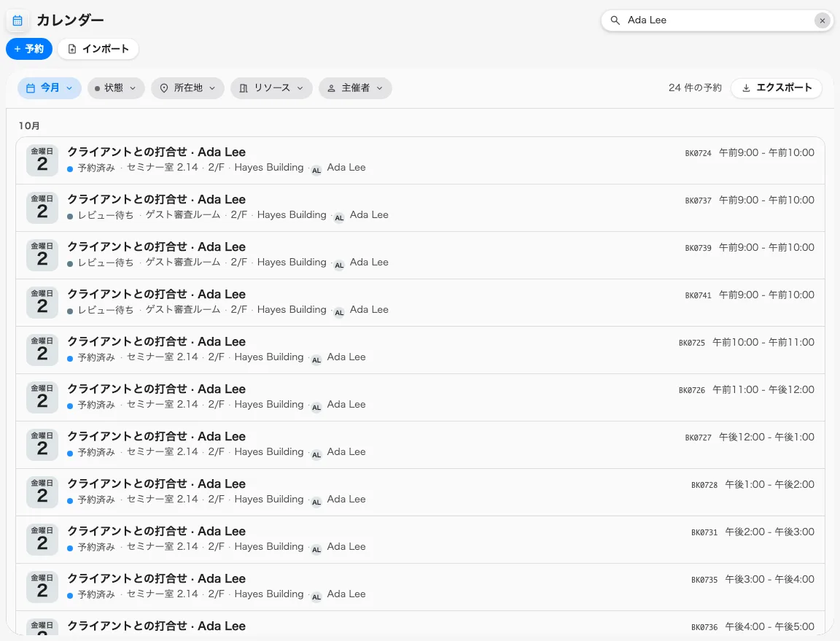
Task: Expand the 状態 status filter
Action: point(116,88)
